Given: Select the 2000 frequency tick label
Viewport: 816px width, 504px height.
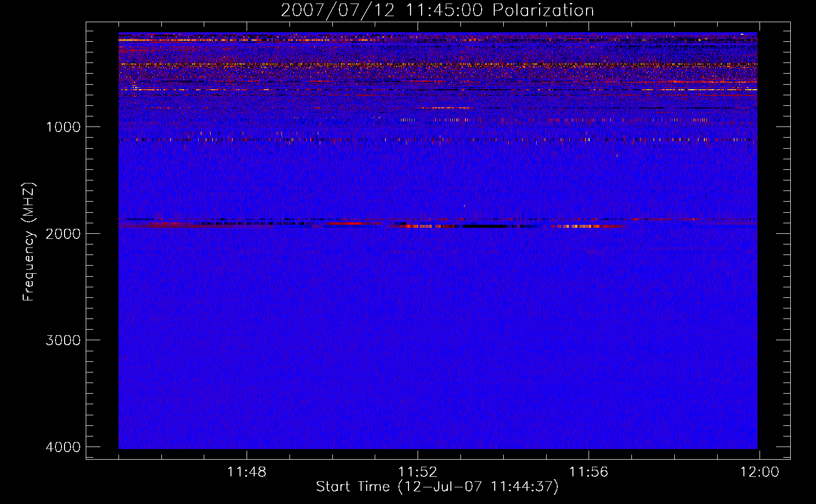Looking at the screenshot, I should click(63, 233).
